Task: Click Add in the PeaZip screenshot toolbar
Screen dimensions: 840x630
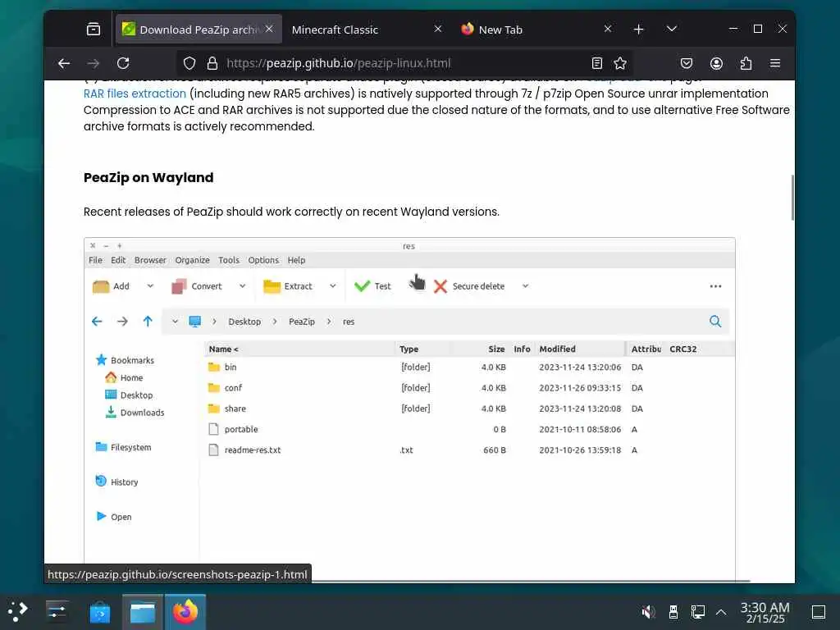Action: click(x=112, y=286)
